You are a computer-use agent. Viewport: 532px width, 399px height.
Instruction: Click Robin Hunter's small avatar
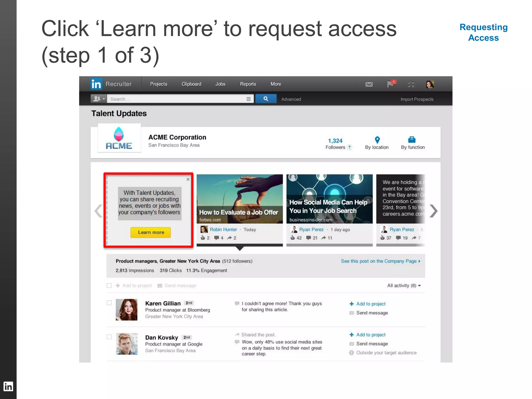point(204,229)
